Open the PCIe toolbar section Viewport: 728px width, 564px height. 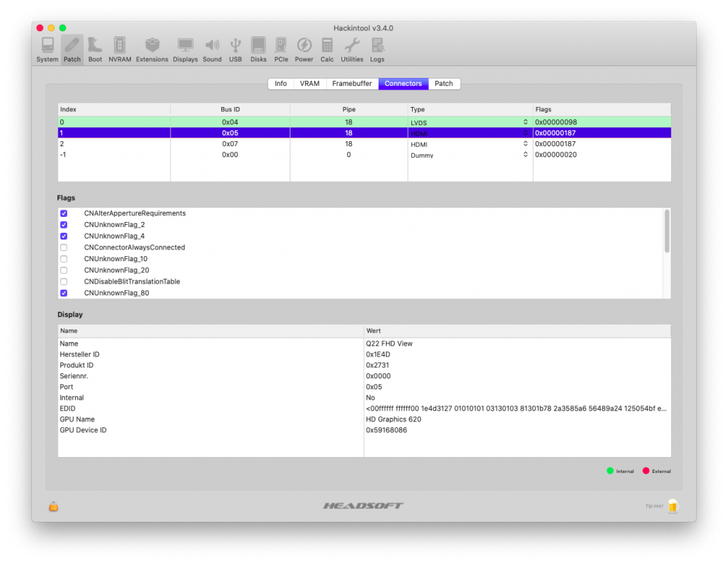[x=281, y=49]
